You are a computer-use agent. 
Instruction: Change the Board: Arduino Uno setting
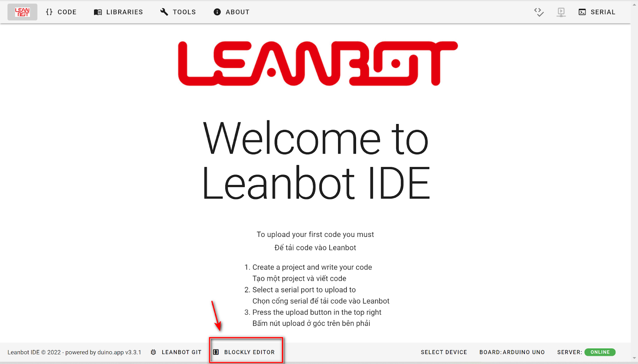tap(512, 352)
